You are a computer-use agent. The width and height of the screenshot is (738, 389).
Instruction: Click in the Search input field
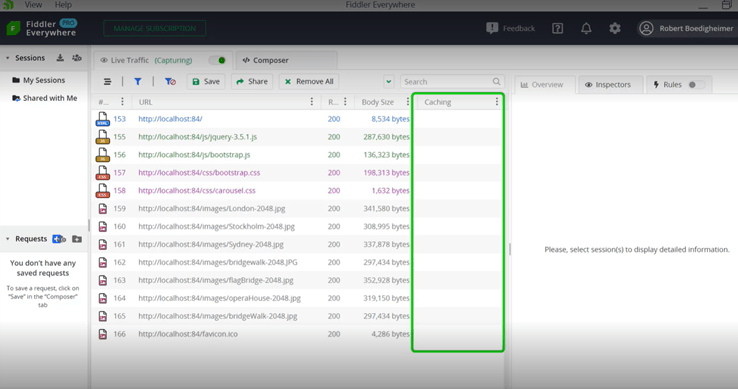point(452,81)
